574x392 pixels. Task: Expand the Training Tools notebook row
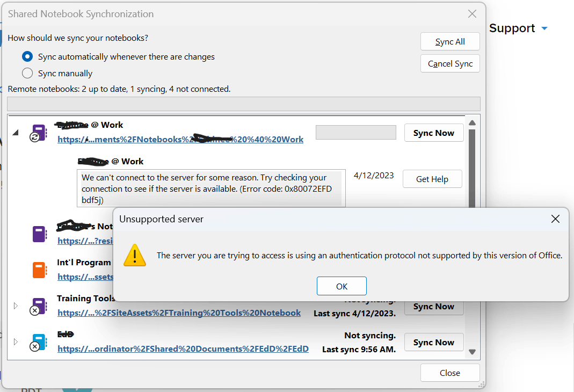(15, 306)
